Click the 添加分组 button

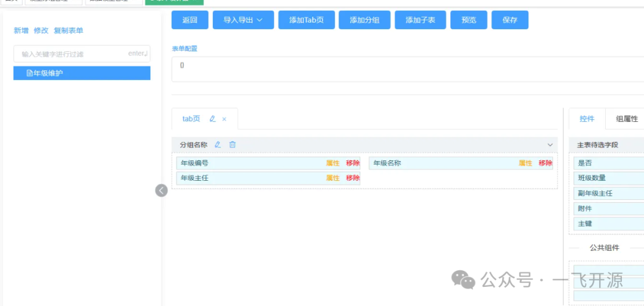click(x=364, y=20)
